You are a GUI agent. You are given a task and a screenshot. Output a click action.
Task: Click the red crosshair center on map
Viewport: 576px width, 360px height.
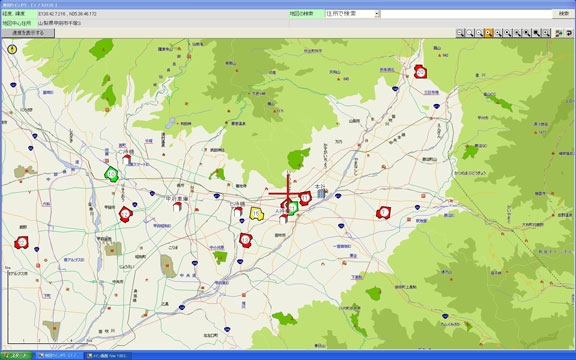tap(287, 193)
